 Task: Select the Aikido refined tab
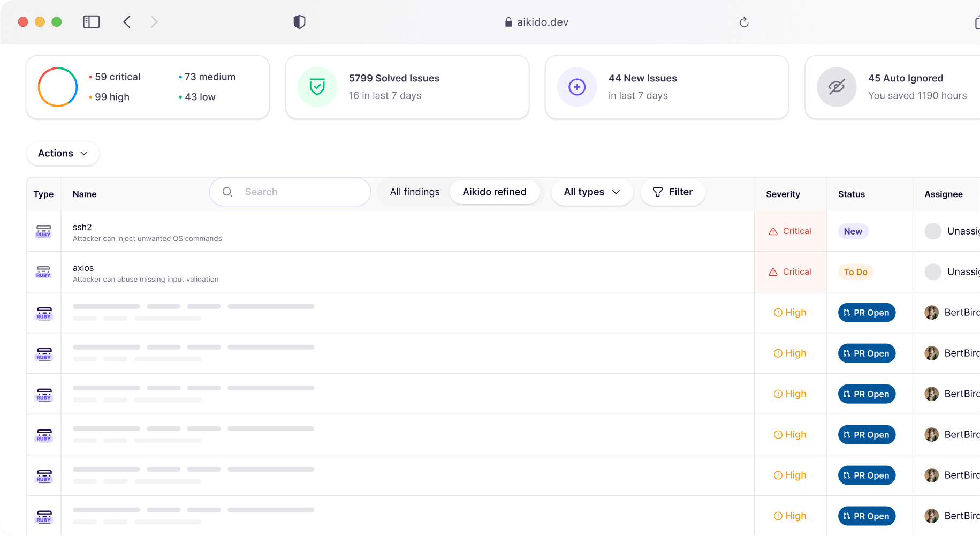point(495,192)
